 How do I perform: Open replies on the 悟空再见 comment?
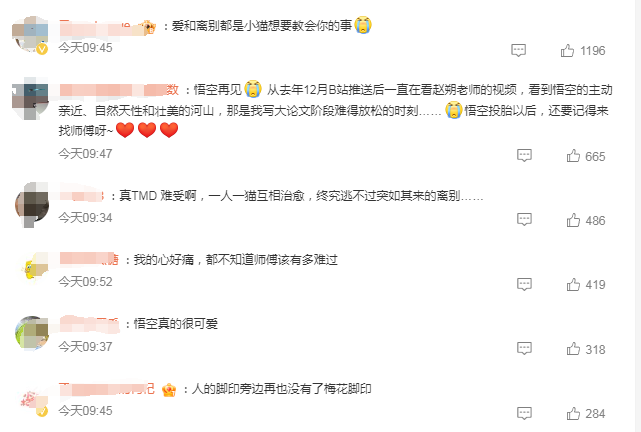click(x=524, y=156)
